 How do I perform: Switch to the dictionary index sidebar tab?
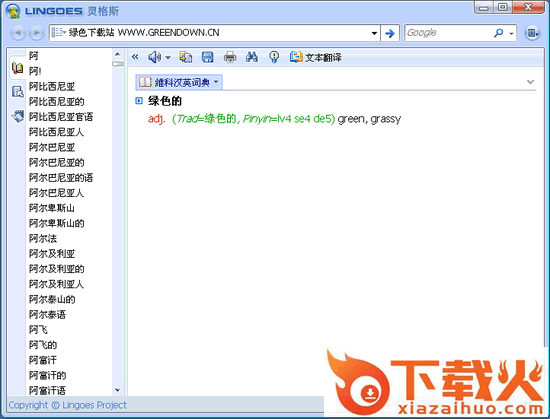click(17, 68)
